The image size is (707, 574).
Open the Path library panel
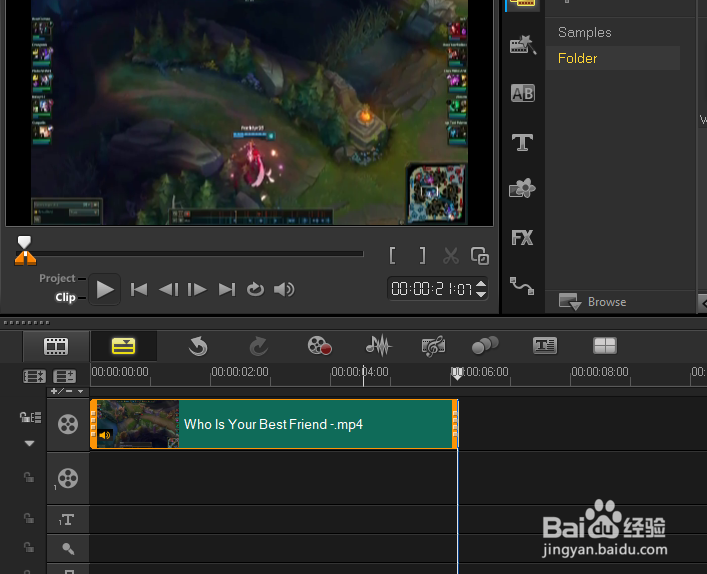522,286
